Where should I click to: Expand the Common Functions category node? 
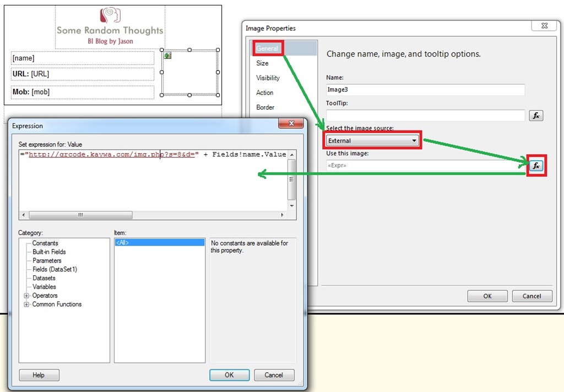coord(26,304)
